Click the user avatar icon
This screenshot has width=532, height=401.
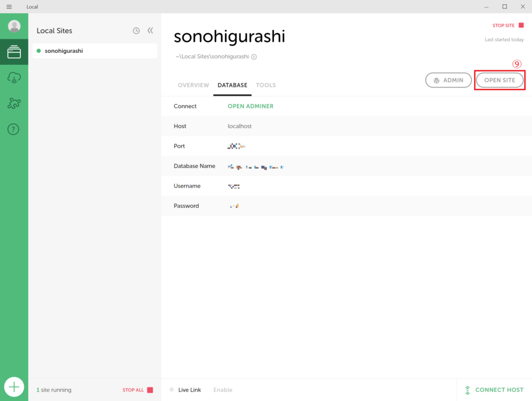pos(14,26)
